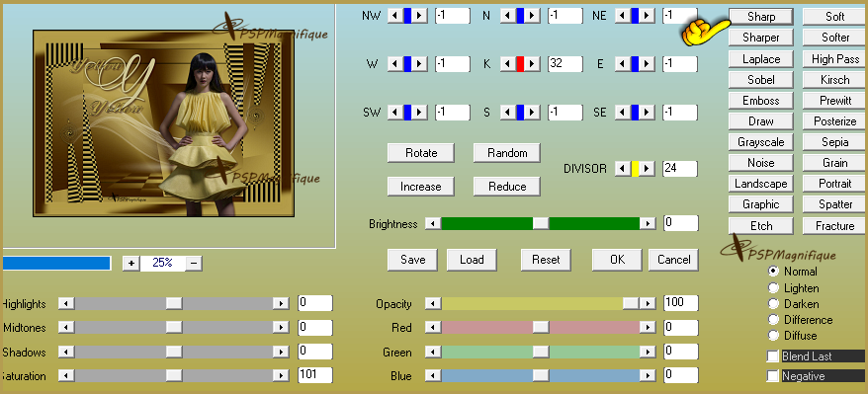Click the Brightness slider right arrow
Viewport: 868px width, 394px height.
[648, 224]
